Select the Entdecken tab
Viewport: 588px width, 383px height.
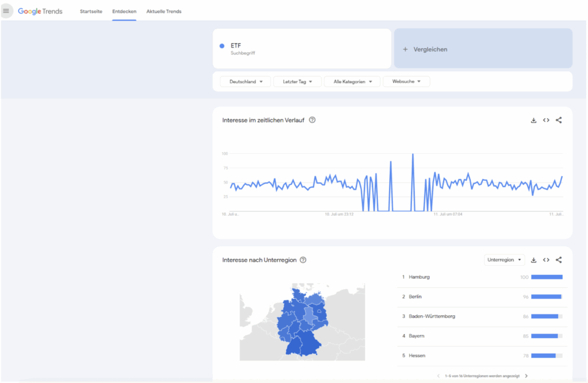pos(124,11)
